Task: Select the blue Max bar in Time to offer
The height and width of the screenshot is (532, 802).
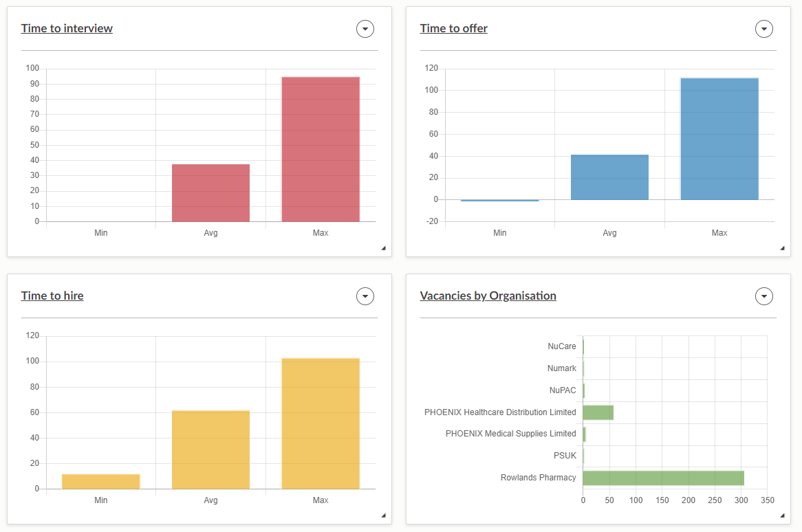Action: click(x=719, y=139)
